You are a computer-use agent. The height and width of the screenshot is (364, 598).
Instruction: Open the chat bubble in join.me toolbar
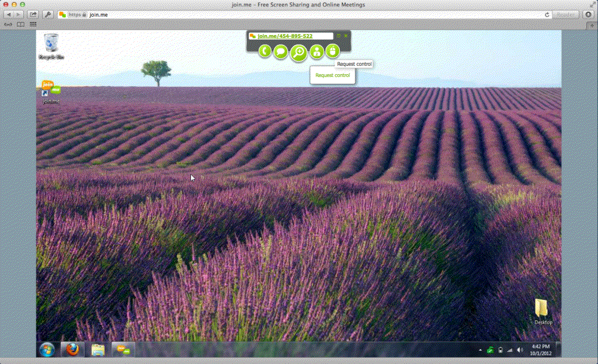(x=281, y=52)
